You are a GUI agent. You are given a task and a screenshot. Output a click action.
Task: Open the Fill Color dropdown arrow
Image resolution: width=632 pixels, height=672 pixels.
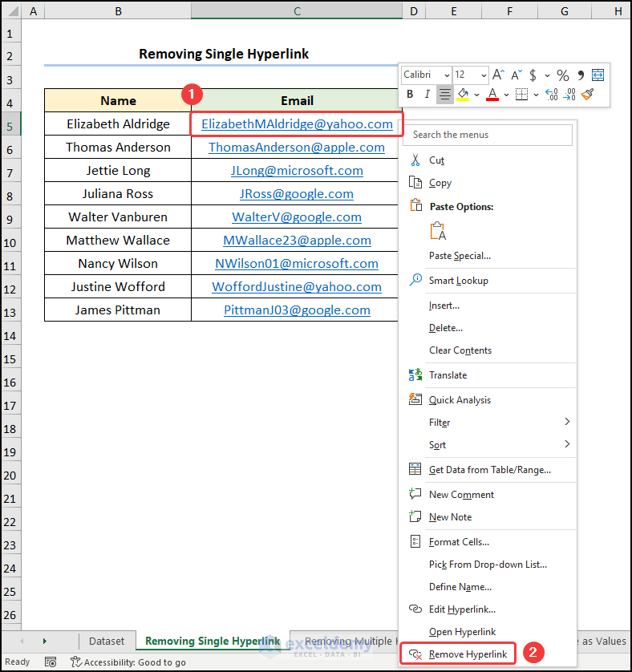(476, 95)
